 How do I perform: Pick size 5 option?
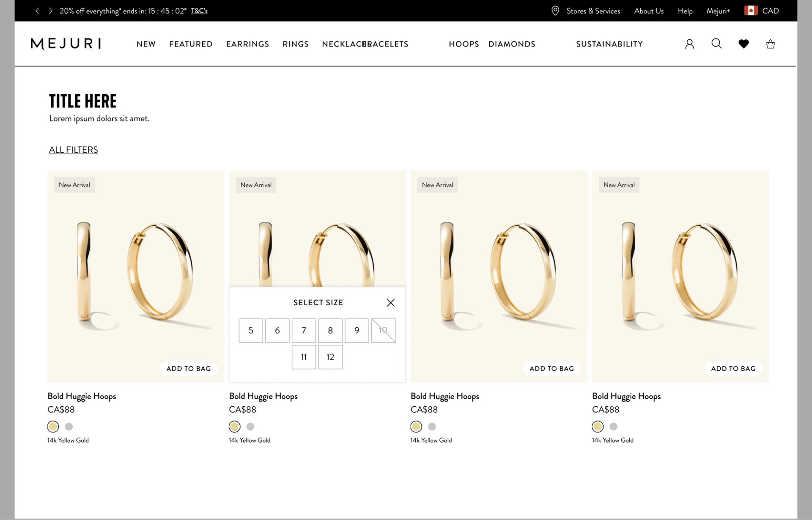[x=251, y=331]
